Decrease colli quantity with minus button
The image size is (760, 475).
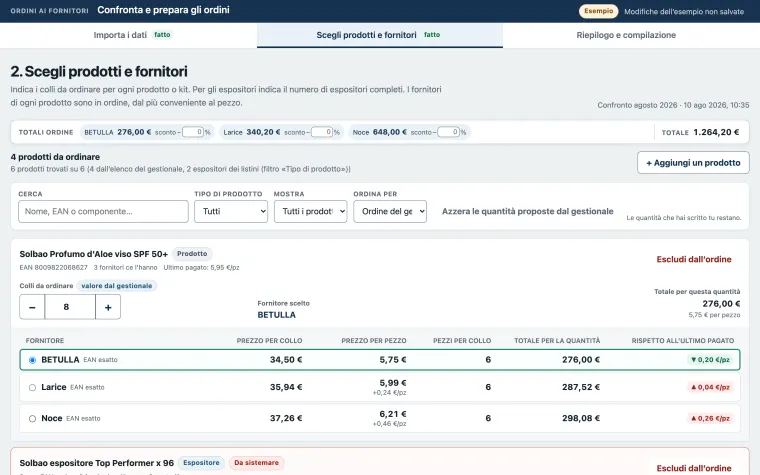(32, 307)
